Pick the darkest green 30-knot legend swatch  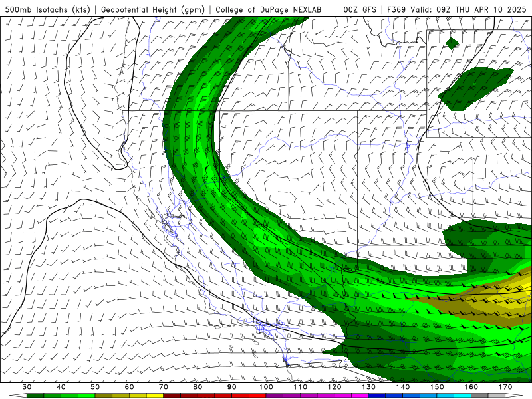(x=35, y=396)
